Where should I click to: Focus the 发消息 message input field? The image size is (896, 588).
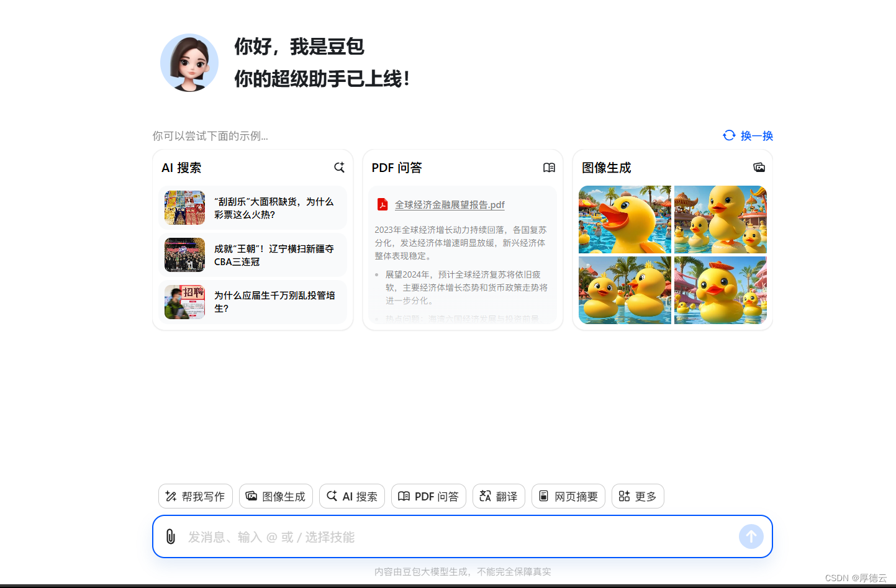[x=463, y=536]
